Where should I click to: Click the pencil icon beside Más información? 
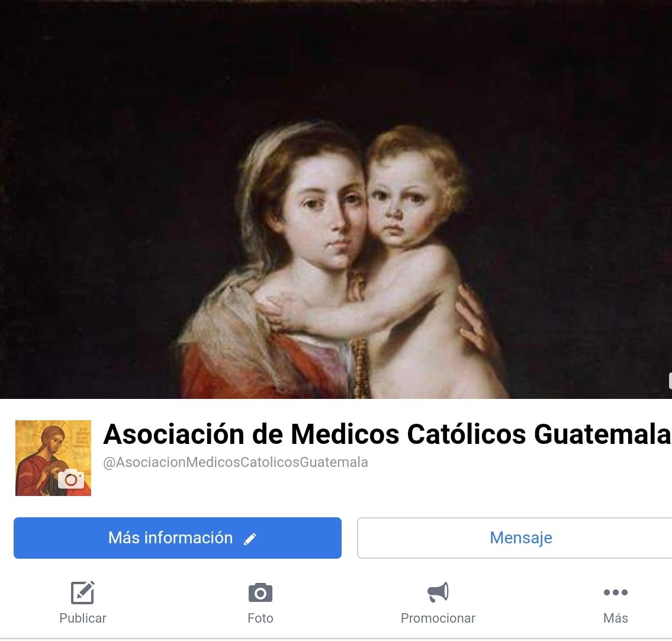point(250,539)
